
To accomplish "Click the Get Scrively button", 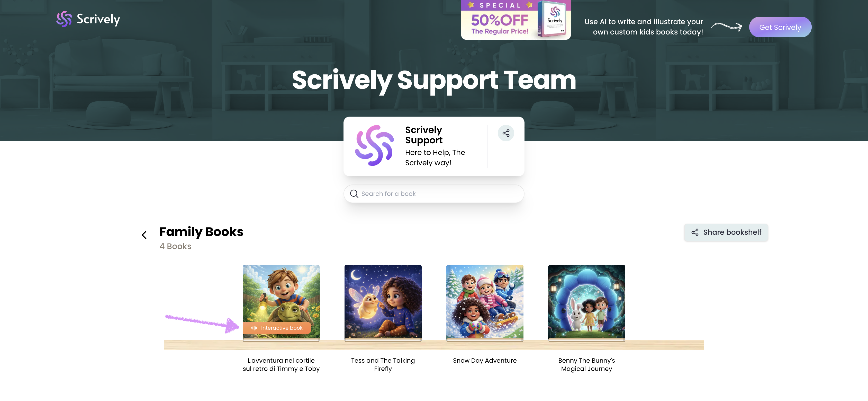I will pyautogui.click(x=780, y=27).
